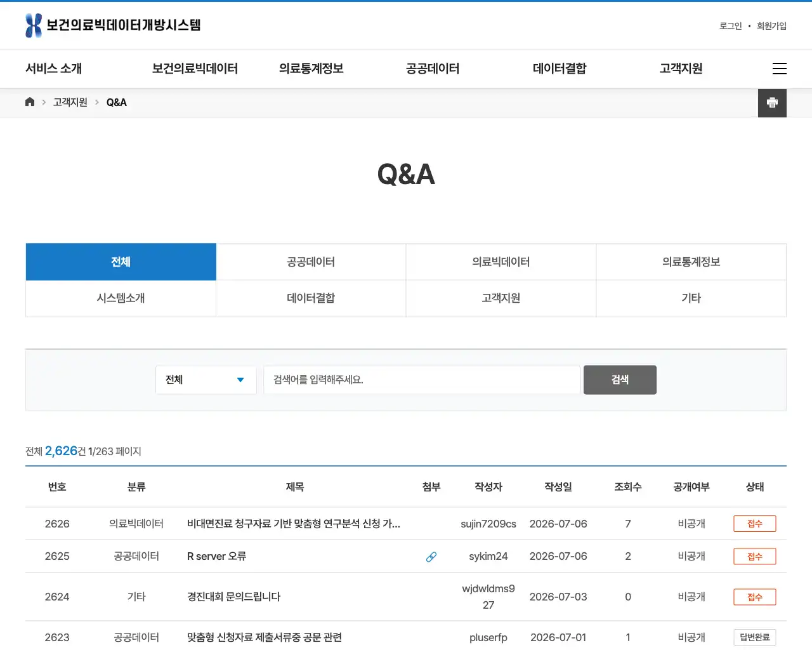This screenshot has height=650, width=812.
Task: Open 고객지원 menu in navigation bar
Action: point(681,69)
